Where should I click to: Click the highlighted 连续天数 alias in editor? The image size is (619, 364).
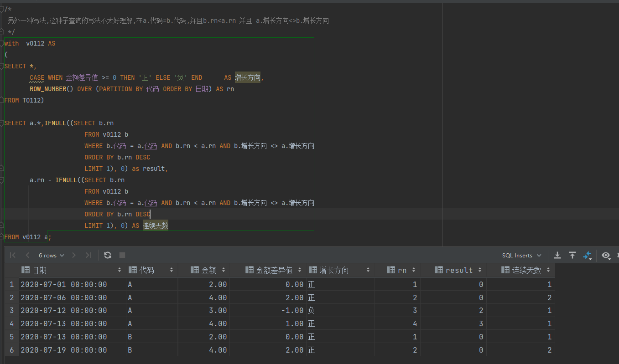156,226
